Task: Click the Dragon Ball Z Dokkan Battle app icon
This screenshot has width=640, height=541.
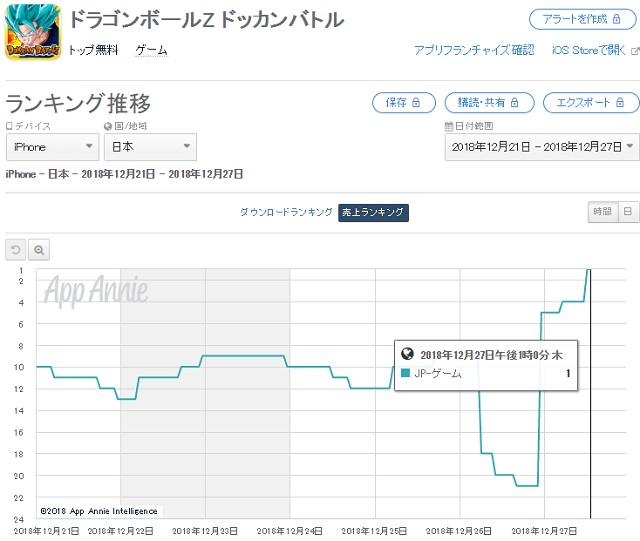Action: point(34,32)
